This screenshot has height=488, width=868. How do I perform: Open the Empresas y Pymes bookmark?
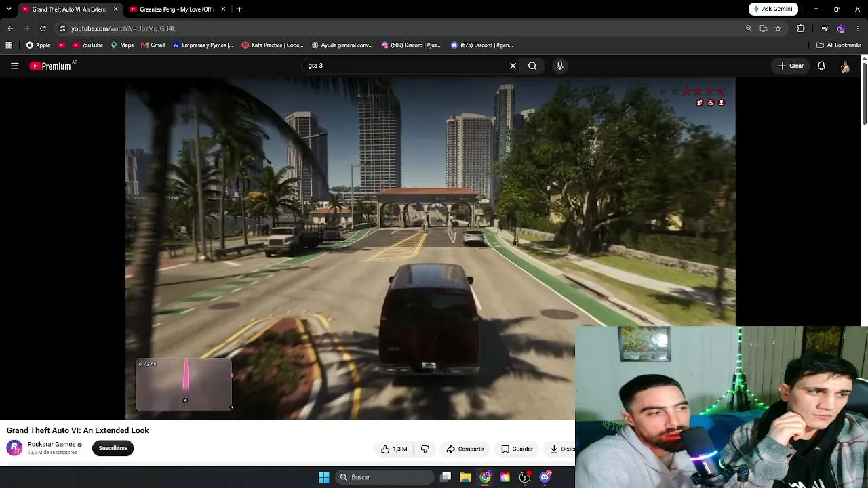coord(203,45)
